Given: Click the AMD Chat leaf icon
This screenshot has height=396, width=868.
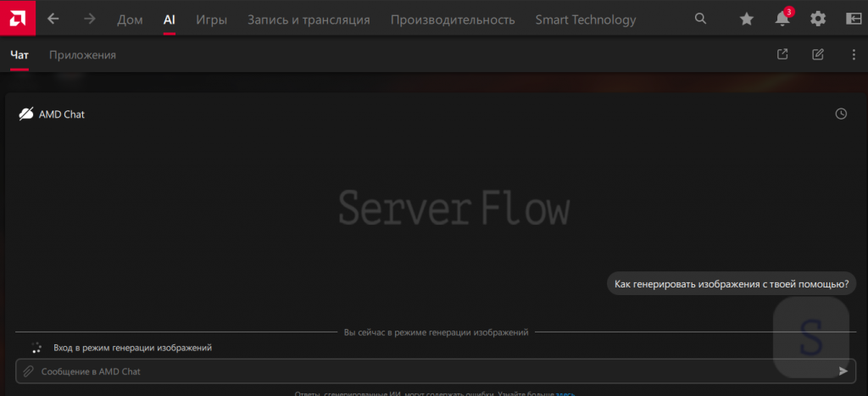Looking at the screenshot, I should click(x=26, y=114).
